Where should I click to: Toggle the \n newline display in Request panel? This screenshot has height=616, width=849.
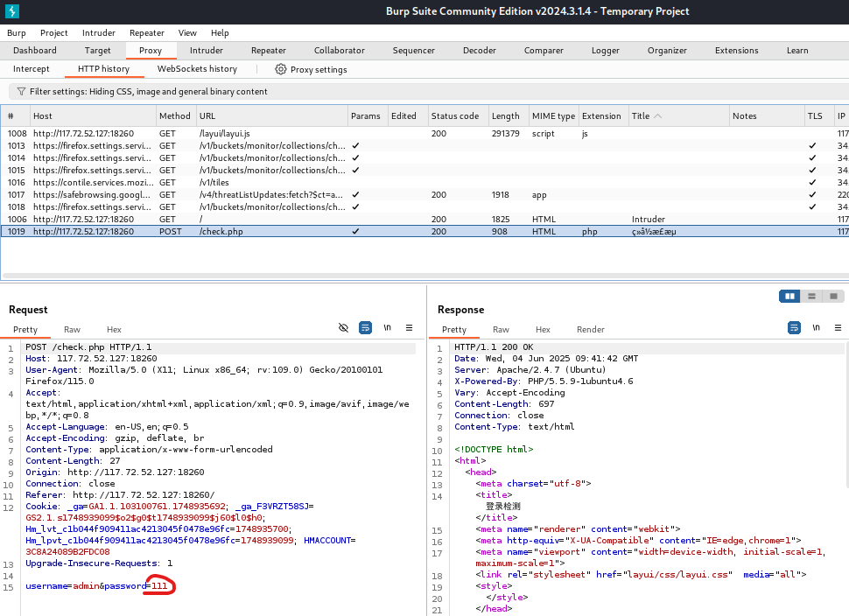click(387, 327)
